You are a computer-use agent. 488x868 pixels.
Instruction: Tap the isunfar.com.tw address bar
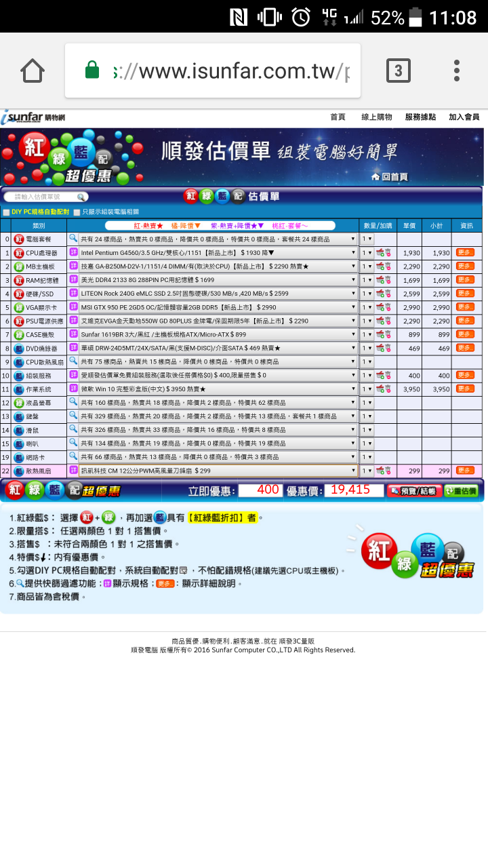point(213,71)
